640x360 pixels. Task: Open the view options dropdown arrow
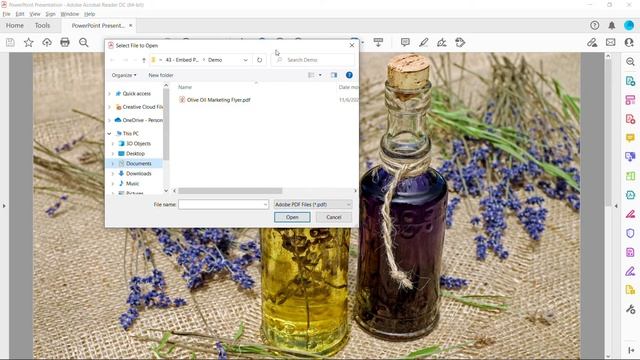tap(320, 75)
